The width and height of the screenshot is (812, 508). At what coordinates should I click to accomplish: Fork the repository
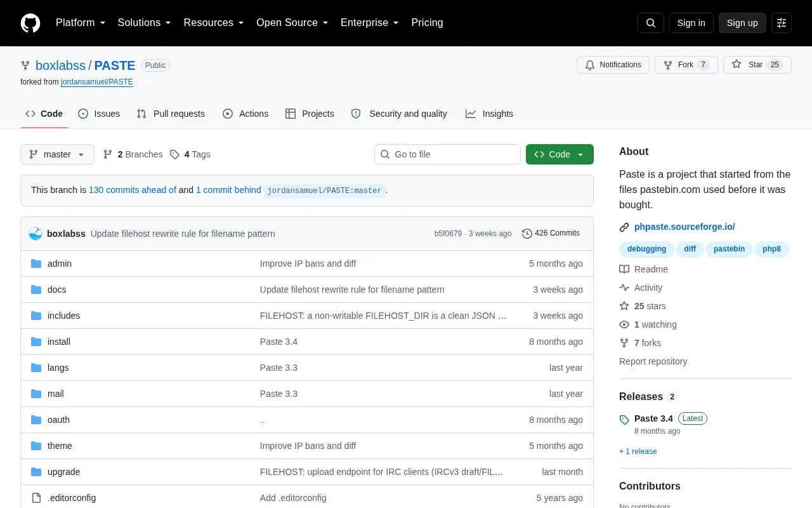point(686,65)
